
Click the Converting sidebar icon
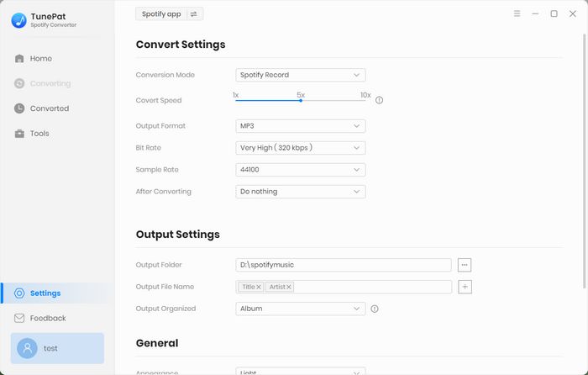(x=19, y=83)
